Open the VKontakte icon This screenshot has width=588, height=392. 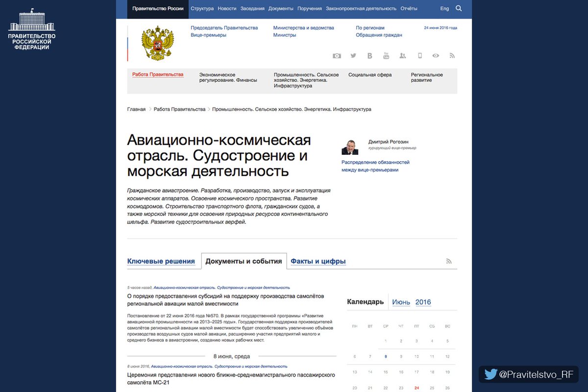[370, 56]
